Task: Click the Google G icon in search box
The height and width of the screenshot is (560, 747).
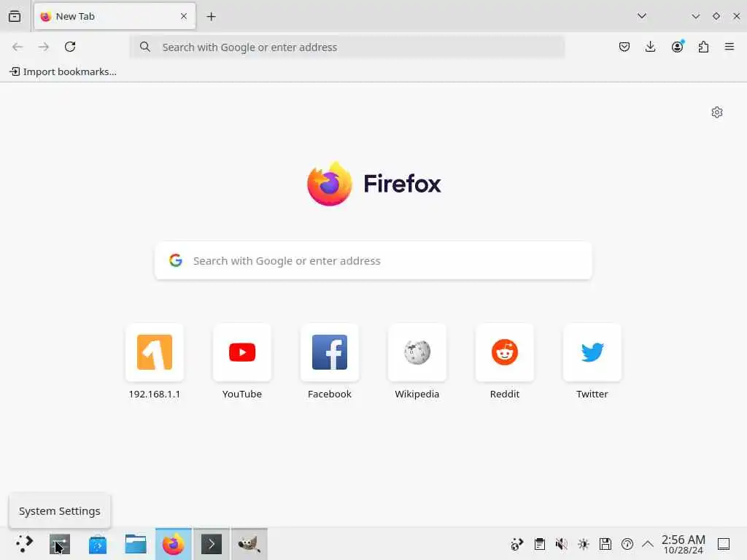Action: tap(176, 260)
